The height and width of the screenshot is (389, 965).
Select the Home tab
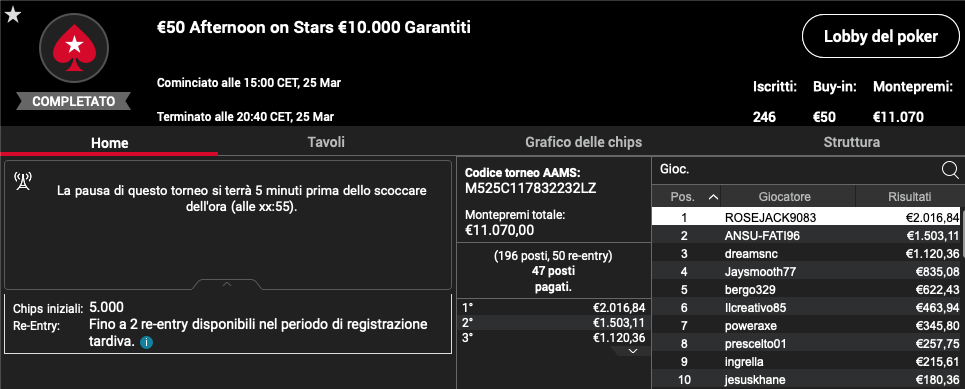pos(110,143)
